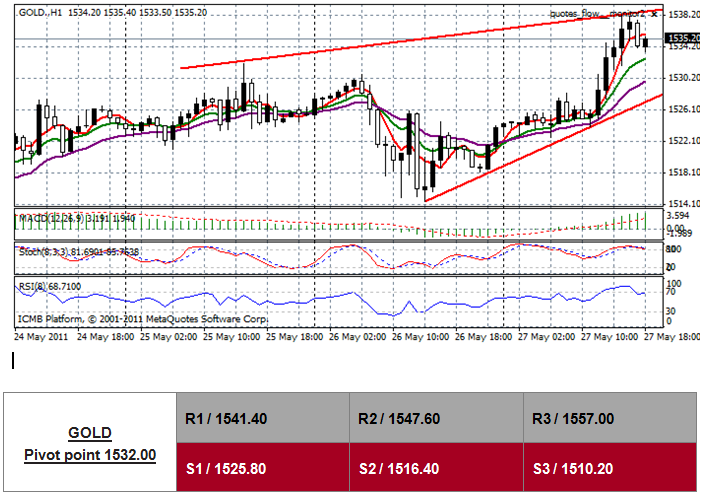Select the MACD(12,26,9) indicator label

click(x=77, y=218)
